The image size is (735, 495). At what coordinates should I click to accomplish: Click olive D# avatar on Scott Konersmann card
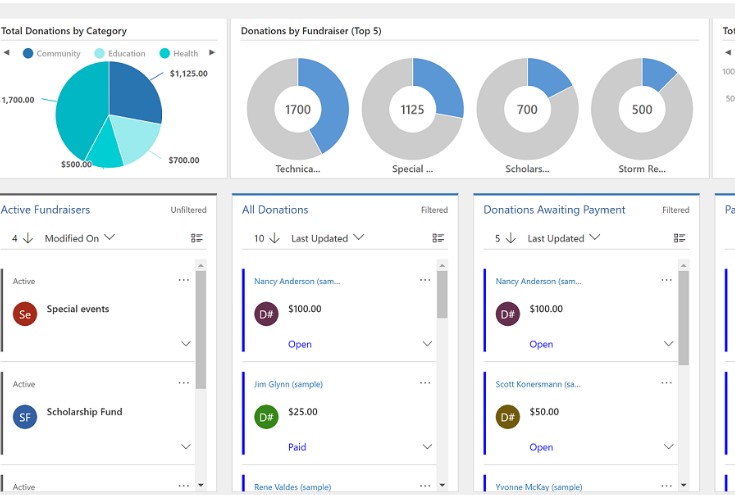click(x=508, y=417)
